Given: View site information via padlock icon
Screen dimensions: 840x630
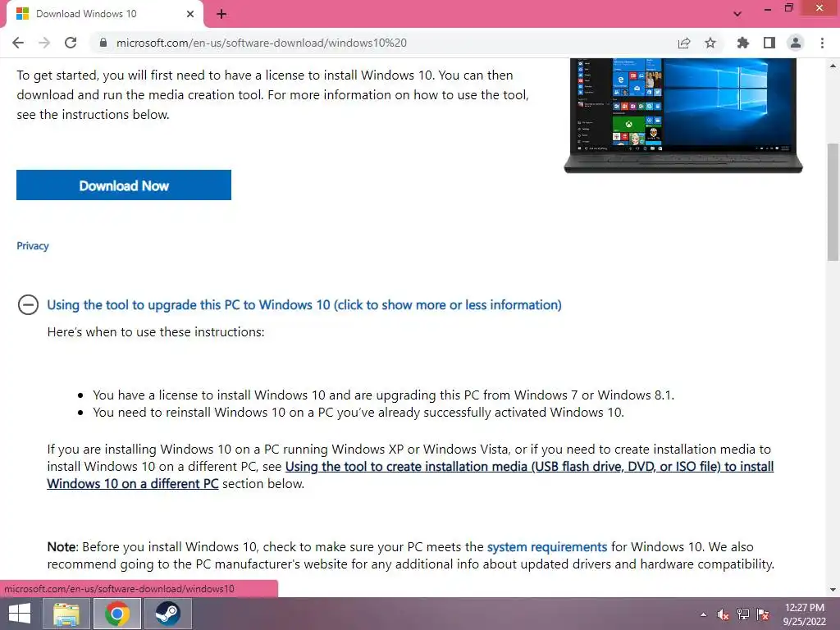Looking at the screenshot, I should [103, 43].
